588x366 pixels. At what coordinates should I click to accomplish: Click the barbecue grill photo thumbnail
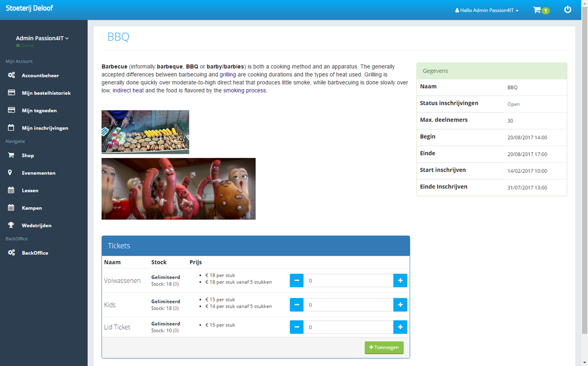point(145,132)
